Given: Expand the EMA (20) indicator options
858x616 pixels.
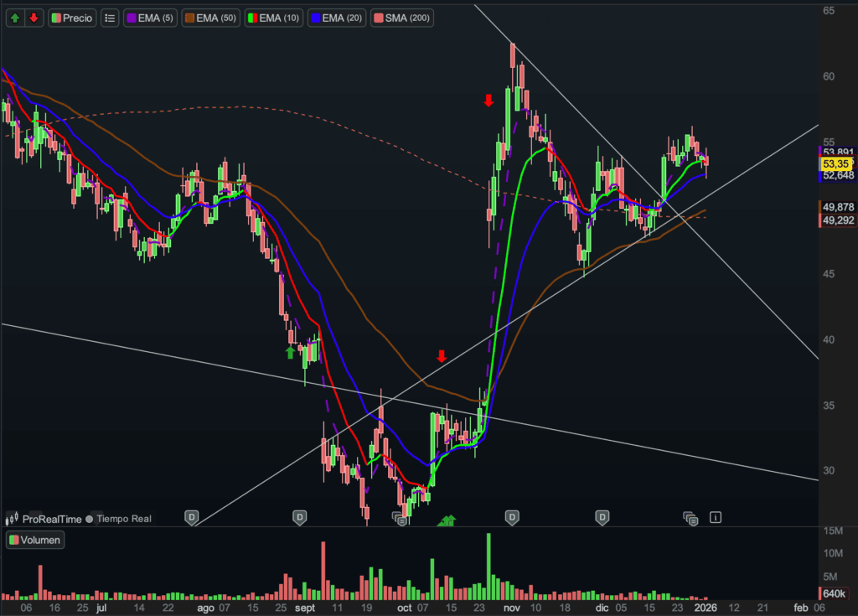Looking at the screenshot, I should 338,18.
